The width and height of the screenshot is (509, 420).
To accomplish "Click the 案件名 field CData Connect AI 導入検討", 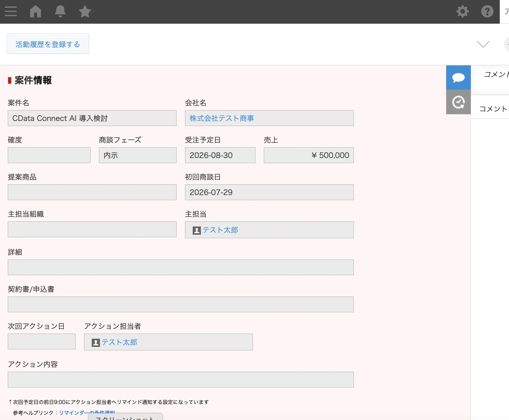I will tap(92, 118).
